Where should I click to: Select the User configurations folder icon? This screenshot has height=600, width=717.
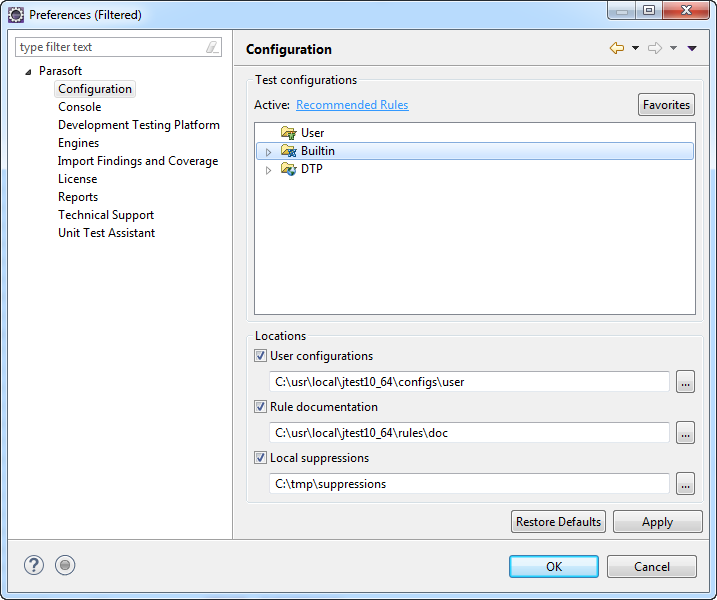[289, 133]
